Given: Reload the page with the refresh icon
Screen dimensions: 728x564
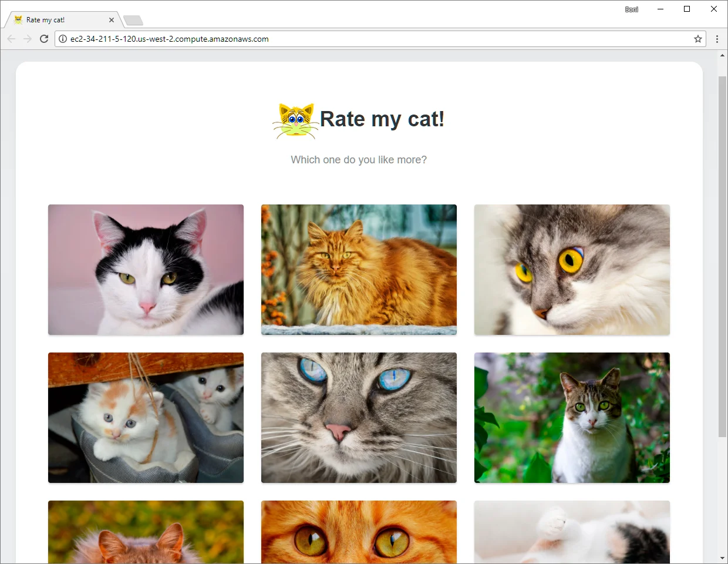Looking at the screenshot, I should (44, 39).
